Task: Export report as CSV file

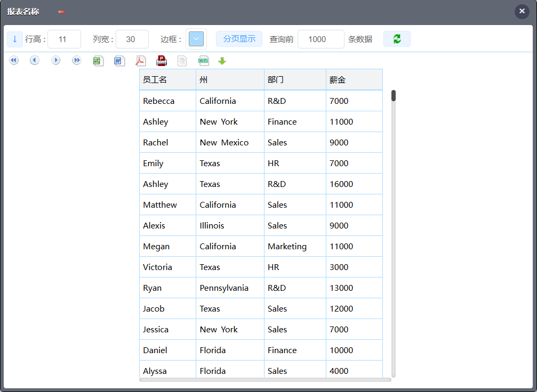Action: (204, 61)
